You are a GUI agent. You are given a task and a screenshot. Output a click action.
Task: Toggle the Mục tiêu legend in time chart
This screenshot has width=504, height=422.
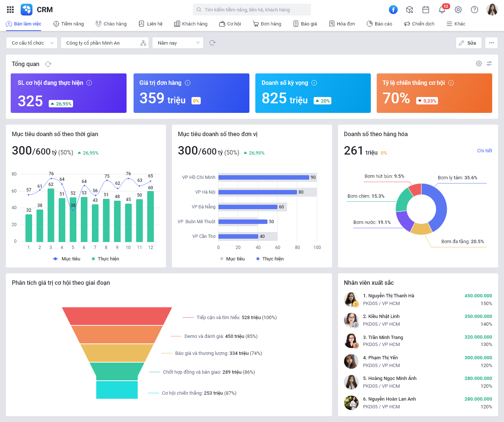[x=67, y=259]
